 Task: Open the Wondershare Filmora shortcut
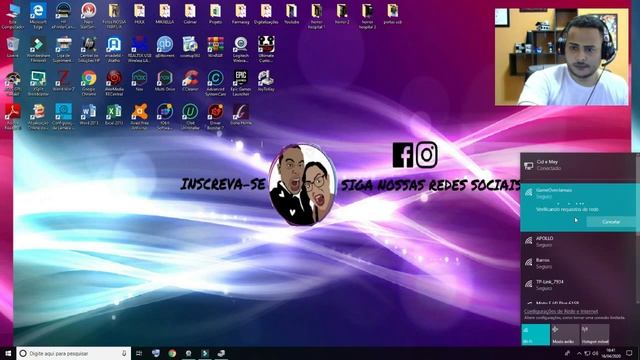pyautogui.click(x=38, y=49)
